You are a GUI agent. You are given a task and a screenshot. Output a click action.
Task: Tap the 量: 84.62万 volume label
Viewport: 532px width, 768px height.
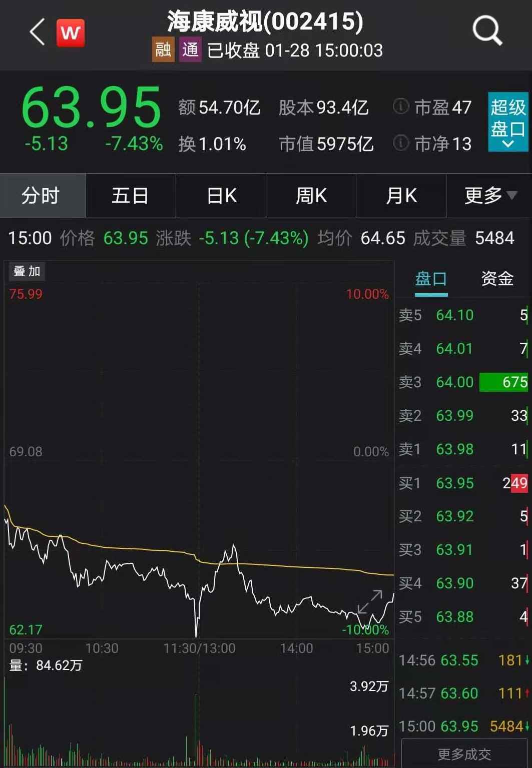coord(46,665)
